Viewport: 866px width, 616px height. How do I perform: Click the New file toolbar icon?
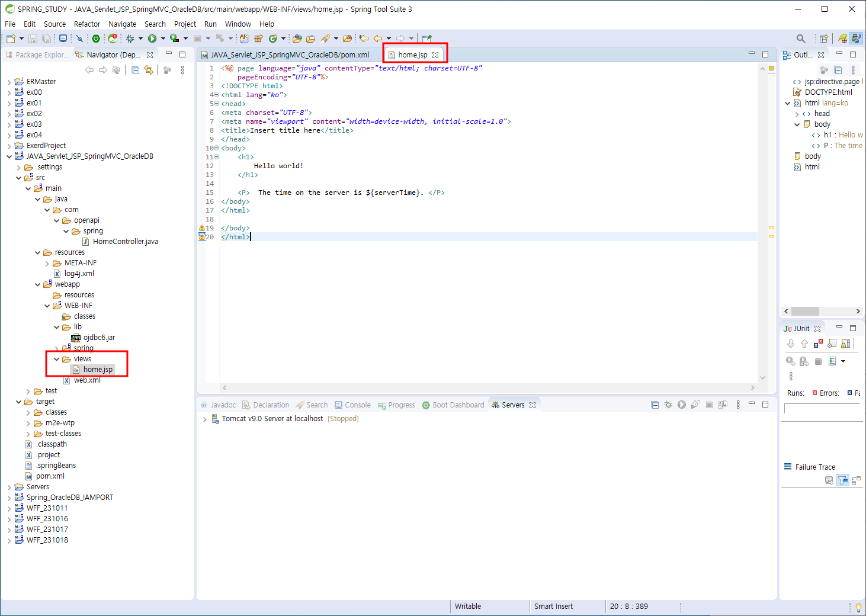pyautogui.click(x=11, y=38)
